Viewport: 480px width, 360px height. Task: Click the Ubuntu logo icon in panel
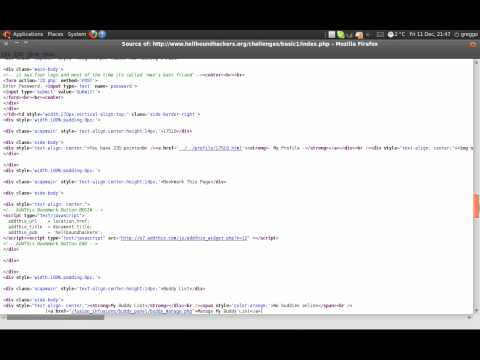pos(7,35)
